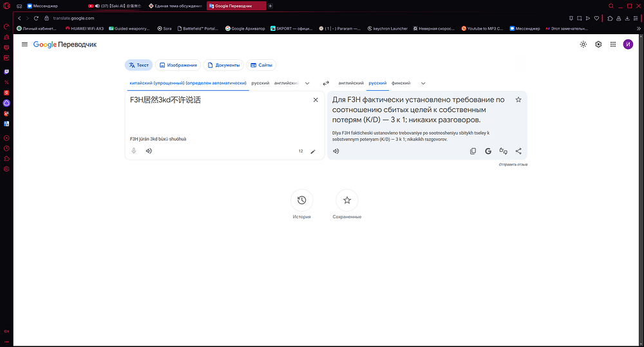Image resolution: width=644 pixels, height=347 pixels.
Task: Switch to the Saki AI YouTube tab
Action: pyautogui.click(x=115, y=6)
